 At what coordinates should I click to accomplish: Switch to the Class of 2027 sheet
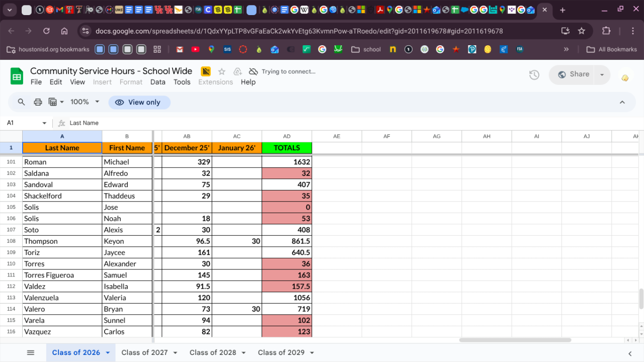pos(144,352)
